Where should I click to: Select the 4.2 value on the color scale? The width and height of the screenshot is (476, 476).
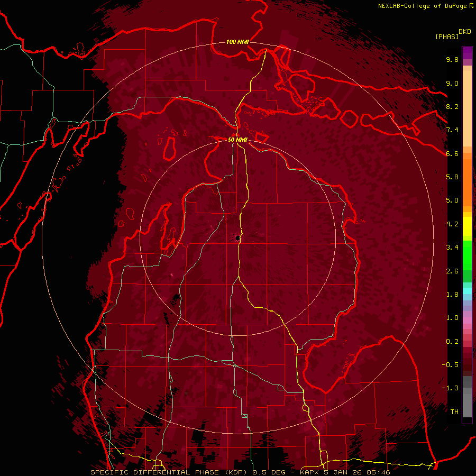tap(452, 224)
